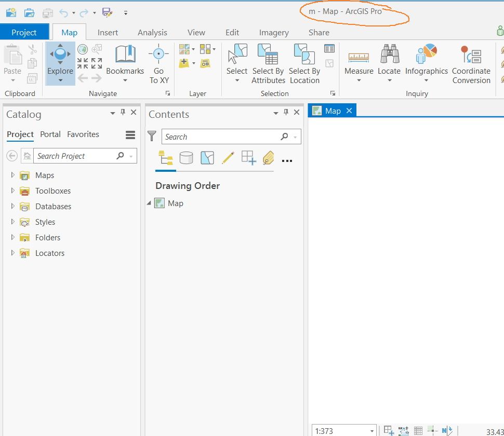The width and height of the screenshot is (504, 436).
Task: Open the Redo history dropdown arrow
Action: click(x=94, y=13)
